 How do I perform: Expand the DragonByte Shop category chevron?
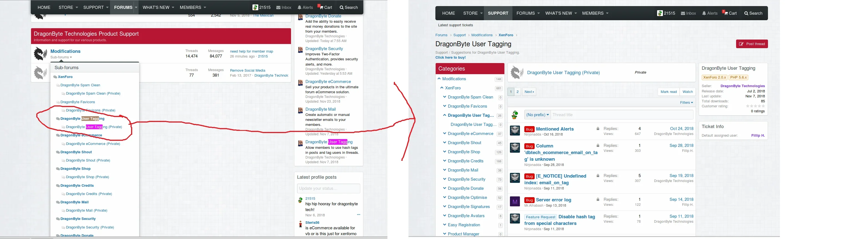(445, 152)
